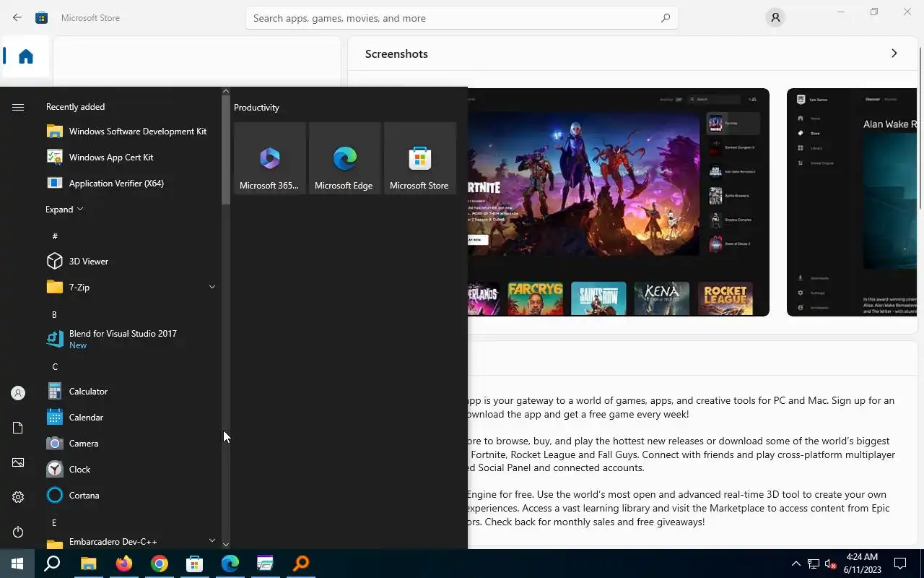Click the # group header in app list
The height and width of the screenshot is (578, 924).
(55, 236)
